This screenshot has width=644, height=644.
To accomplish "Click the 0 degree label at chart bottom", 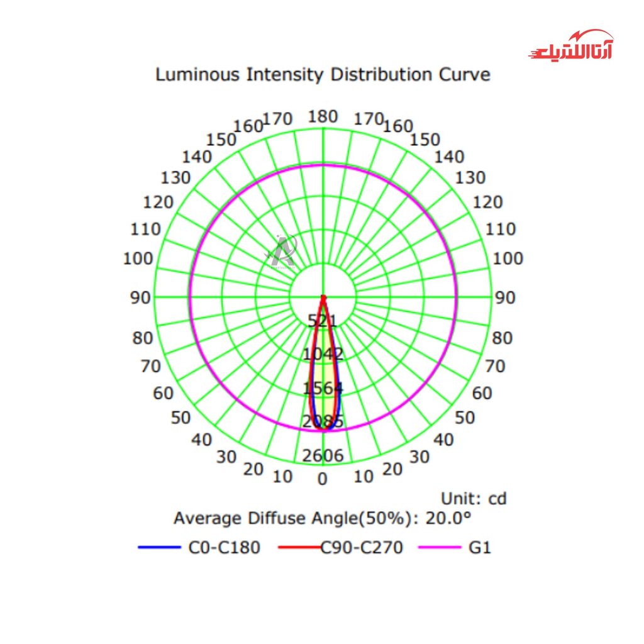I will [323, 479].
